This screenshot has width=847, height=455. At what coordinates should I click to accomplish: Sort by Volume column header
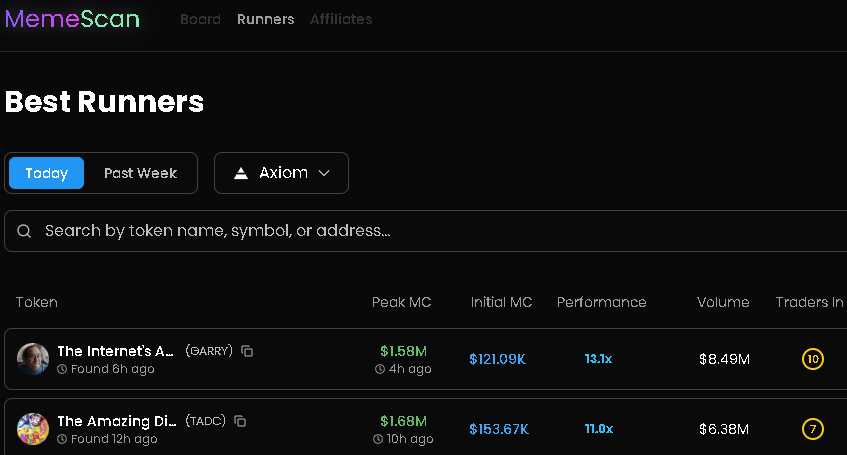pyautogui.click(x=723, y=302)
